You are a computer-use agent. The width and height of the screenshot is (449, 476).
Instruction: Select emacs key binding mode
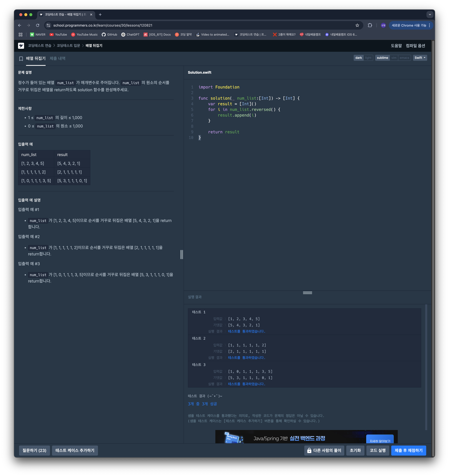coord(404,58)
